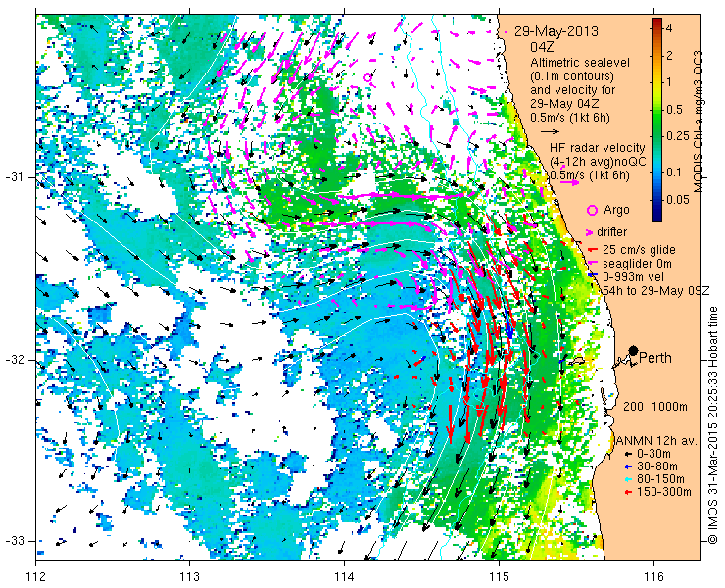Click the longitude axis label '113'
This screenshot has height=588, width=725.
[x=190, y=576]
